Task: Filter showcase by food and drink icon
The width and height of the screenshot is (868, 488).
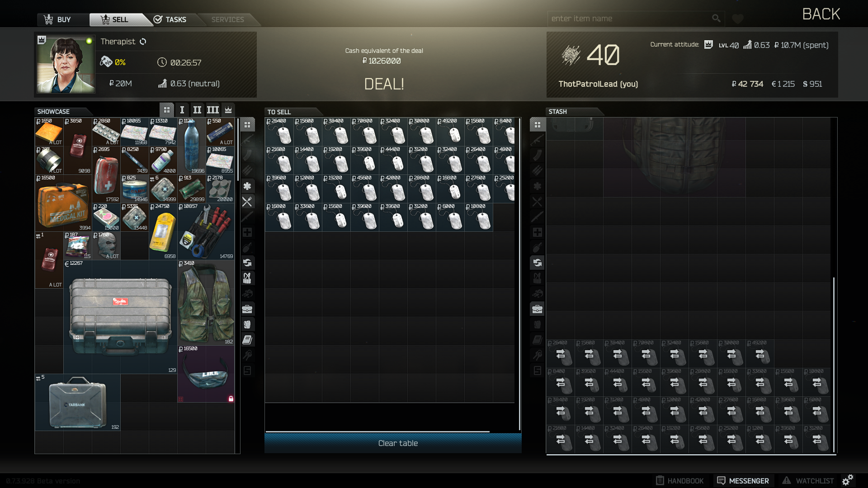Action: pyautogui.click(x=247, y=202)
